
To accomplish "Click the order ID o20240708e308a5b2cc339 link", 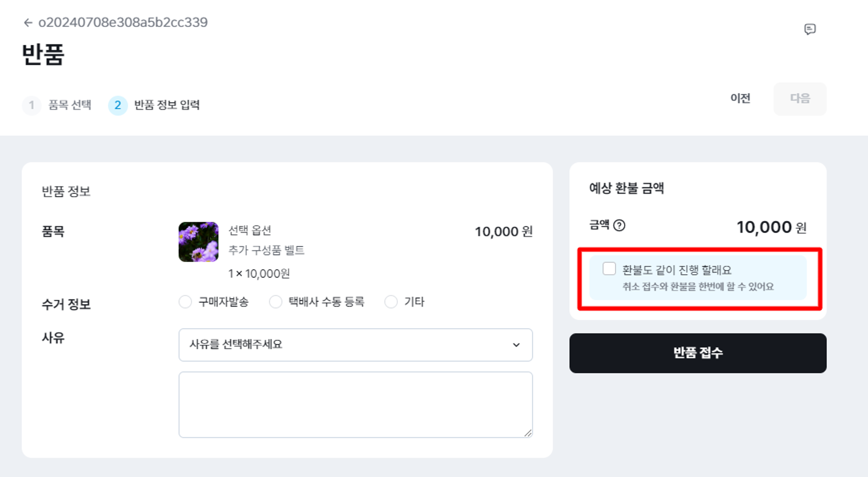I will 123,23.
